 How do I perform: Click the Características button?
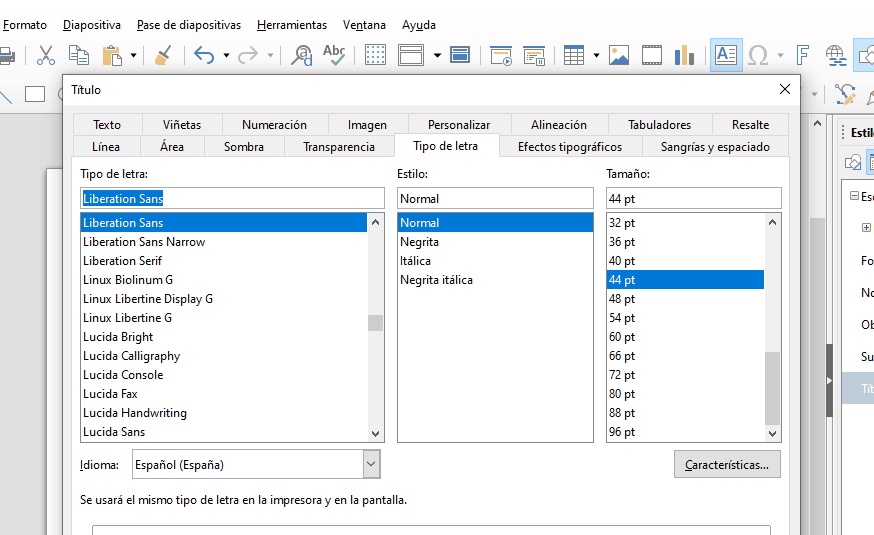pos(727,464)
